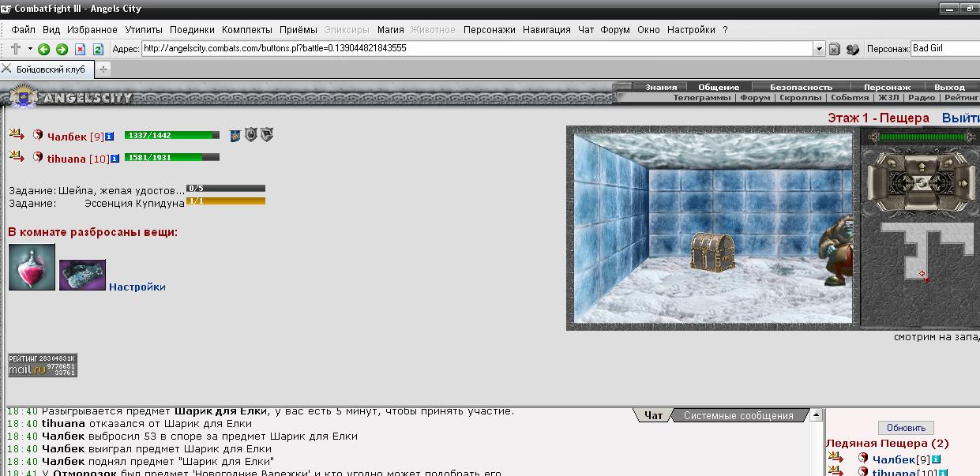The width and height of the screenshot is (980, 476).
Task: Click the alignment icon next to Чалбек [9]
Action: tap(38, 136)
